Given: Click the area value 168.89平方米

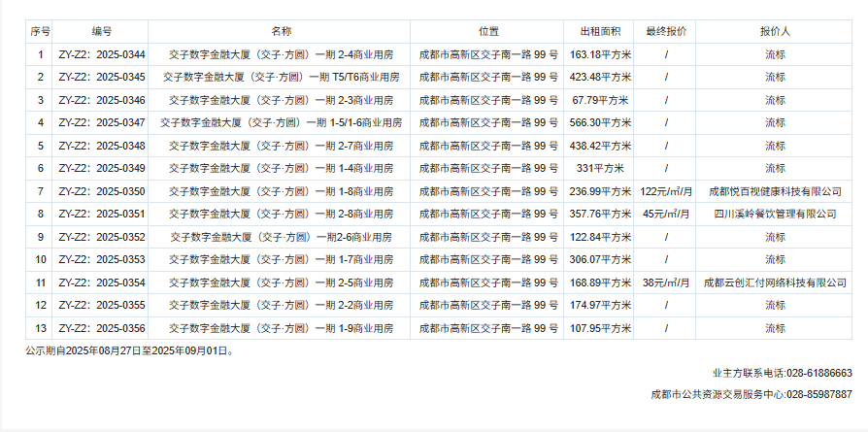Looking at the screenshot, I should point(600,282).
